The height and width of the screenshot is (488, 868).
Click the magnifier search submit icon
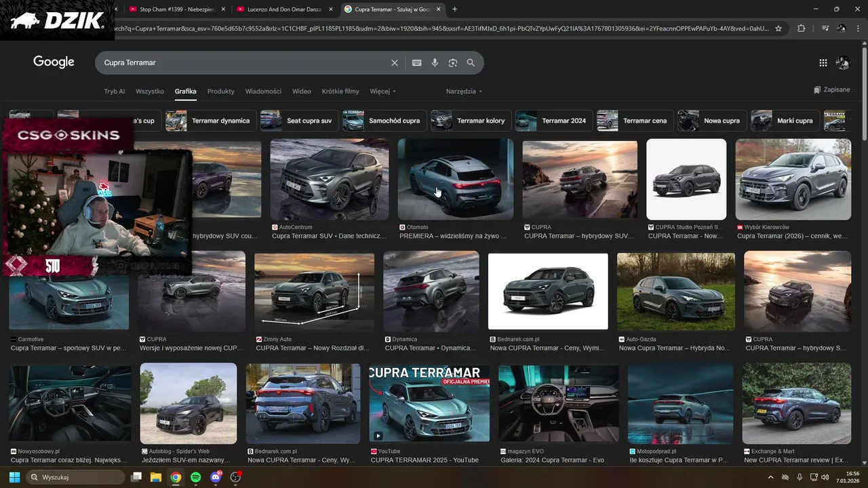471,62
